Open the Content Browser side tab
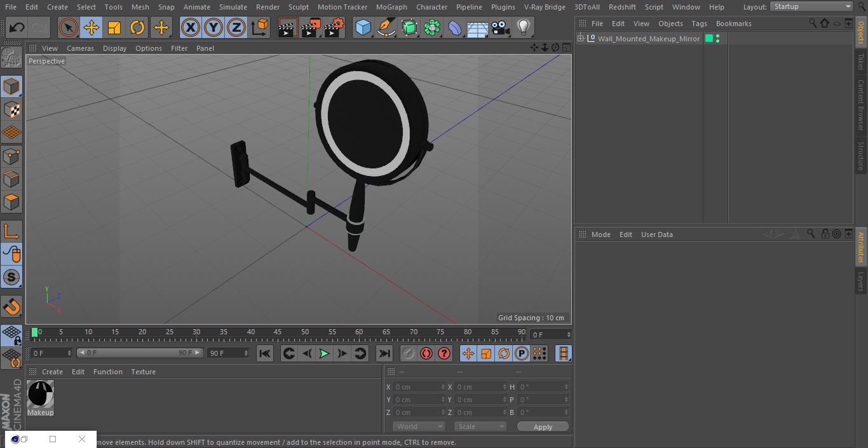This screenshot has height=448, width=868. pyautogui.click(x=861, y=105)
